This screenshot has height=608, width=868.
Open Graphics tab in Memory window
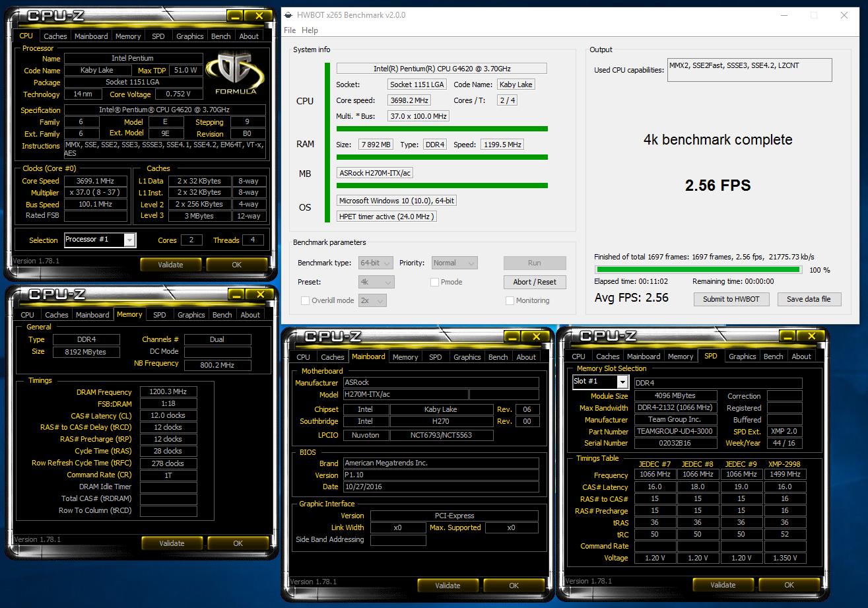tap(191, 315)
